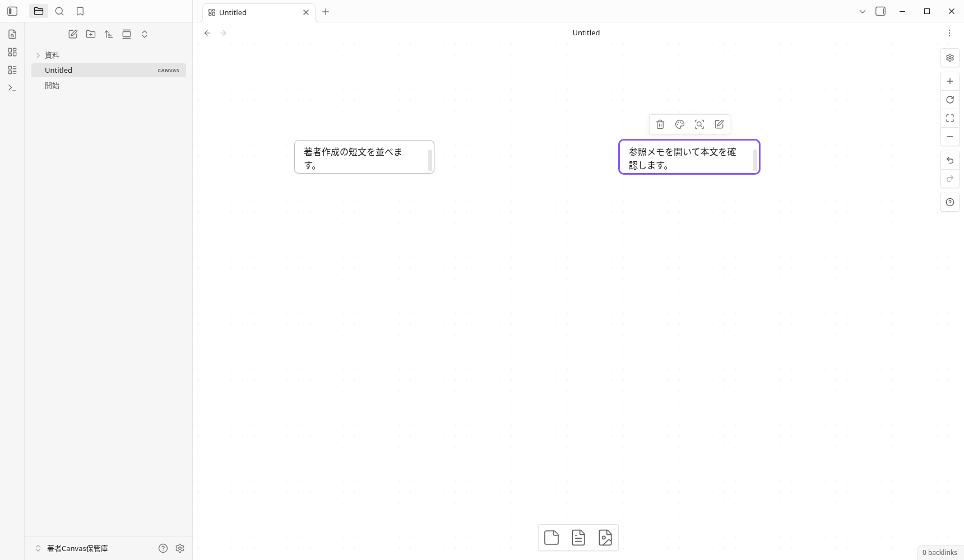Delete the selected card

[x=660, y=124]
